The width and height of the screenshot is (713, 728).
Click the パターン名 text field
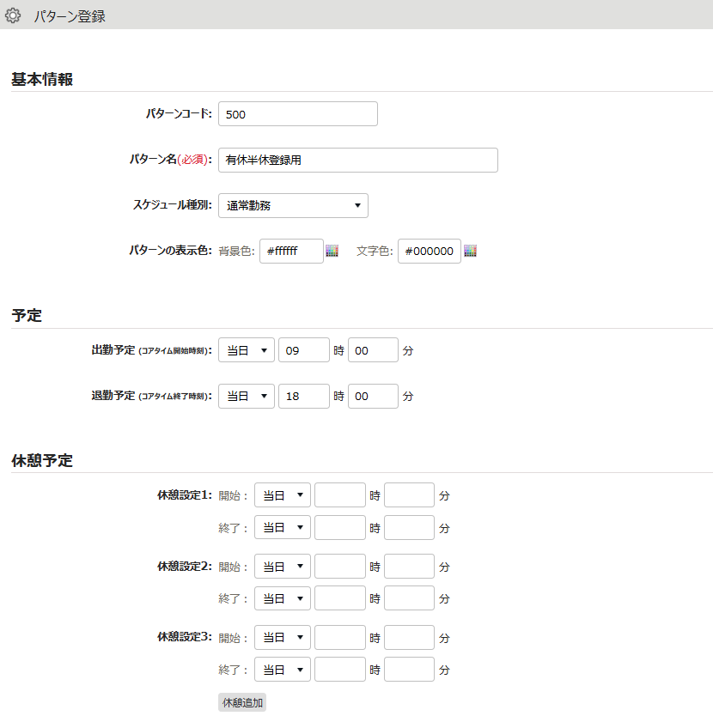point(357,160)
